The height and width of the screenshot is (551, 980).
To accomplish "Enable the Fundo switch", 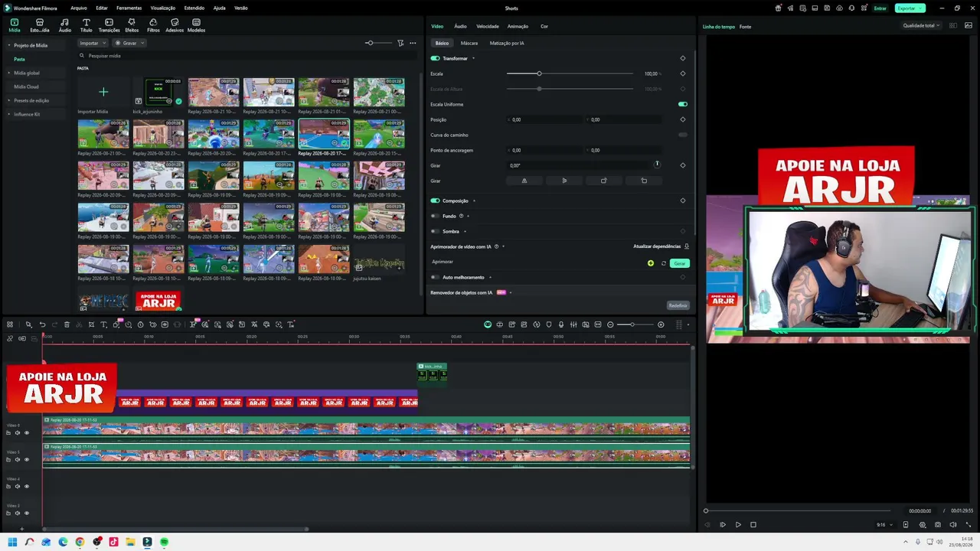I will coord(435,216).
